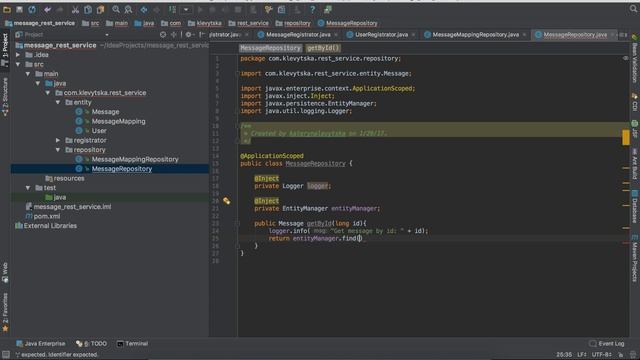640x360 pixels.
Task: Click the rest_service navigation bar crumb
Action: tap(249, 23)
